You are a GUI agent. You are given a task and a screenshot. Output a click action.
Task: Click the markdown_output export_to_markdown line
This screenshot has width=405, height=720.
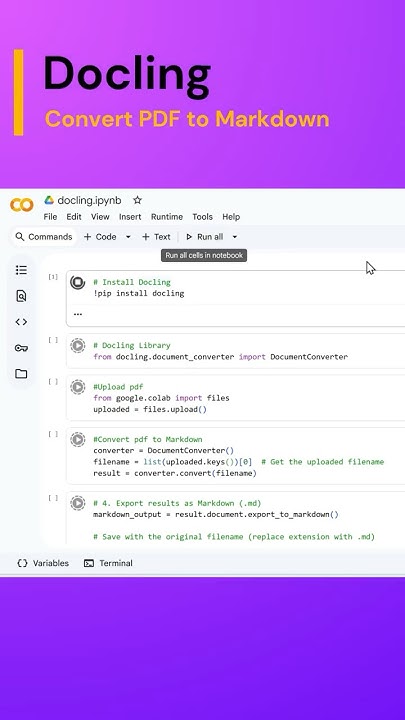(216, 514)
